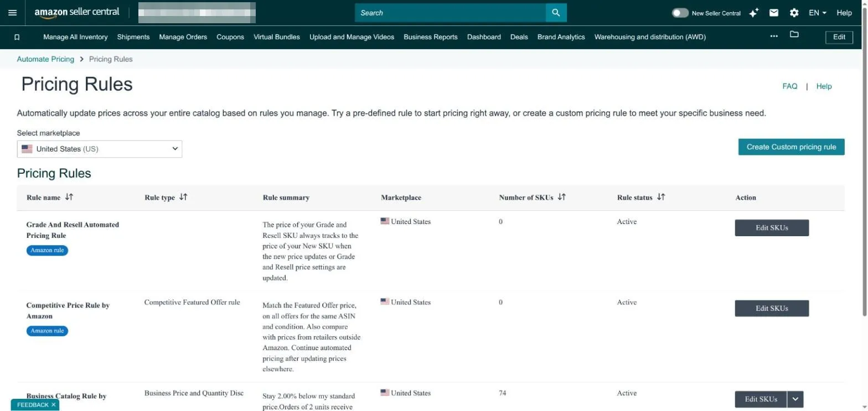Click Help in the top header
The height and width of the screenshot is (411, 868).
[x=844, y=13]
